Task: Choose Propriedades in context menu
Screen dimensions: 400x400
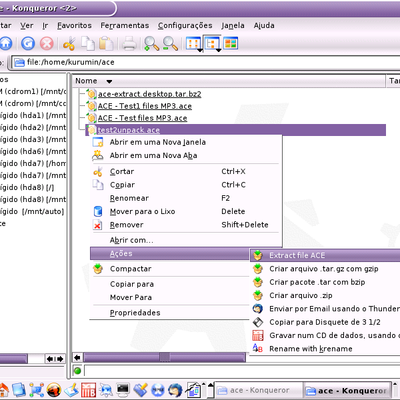Action: 170,313
